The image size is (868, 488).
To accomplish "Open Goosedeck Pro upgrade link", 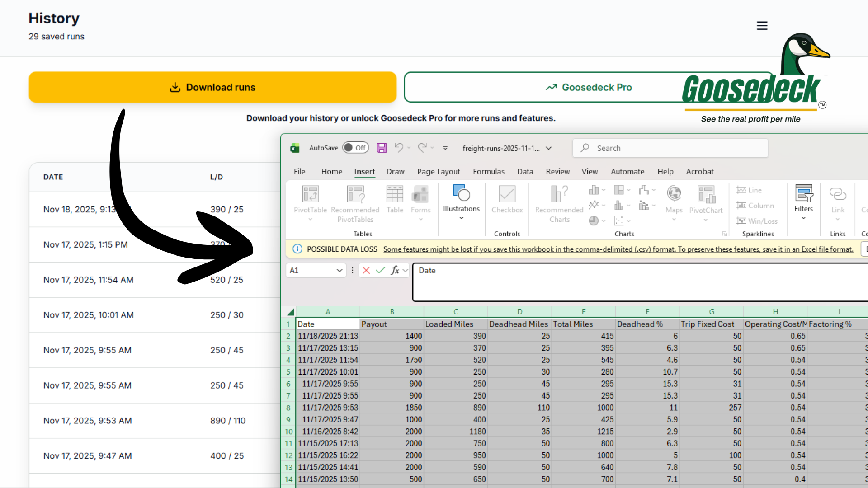I will click(x=588, y=87).
